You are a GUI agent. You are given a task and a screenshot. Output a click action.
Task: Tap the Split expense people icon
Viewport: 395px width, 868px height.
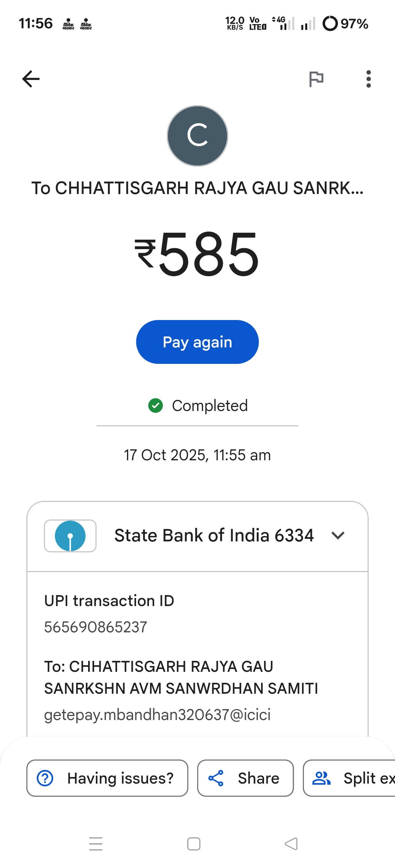[x=321, y=778]
